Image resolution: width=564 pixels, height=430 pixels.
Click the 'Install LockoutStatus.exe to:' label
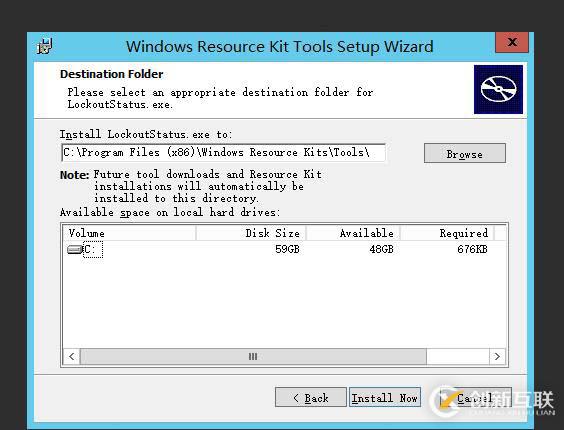(146, 134)
